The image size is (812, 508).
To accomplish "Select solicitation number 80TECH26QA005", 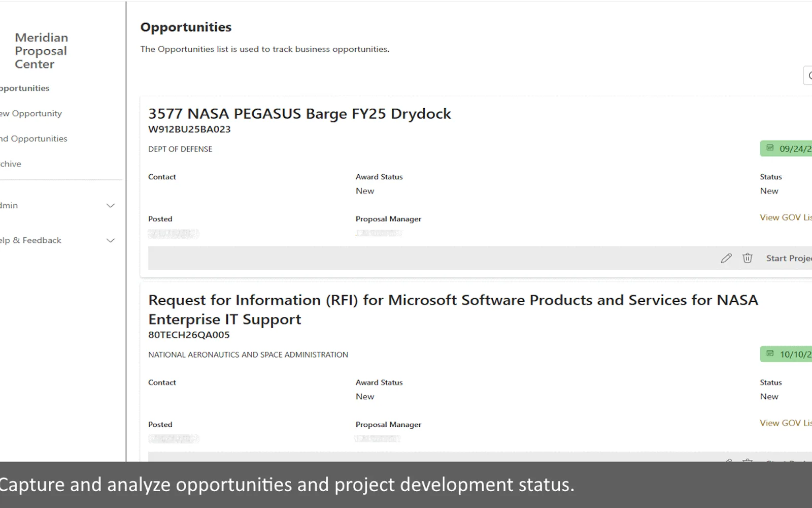I will click(189, 335).
